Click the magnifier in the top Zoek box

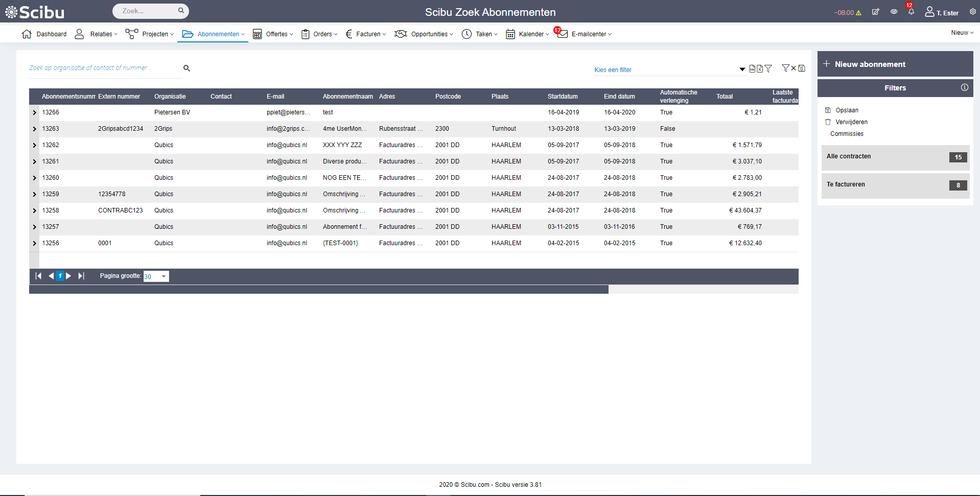(x=181, y=10)
